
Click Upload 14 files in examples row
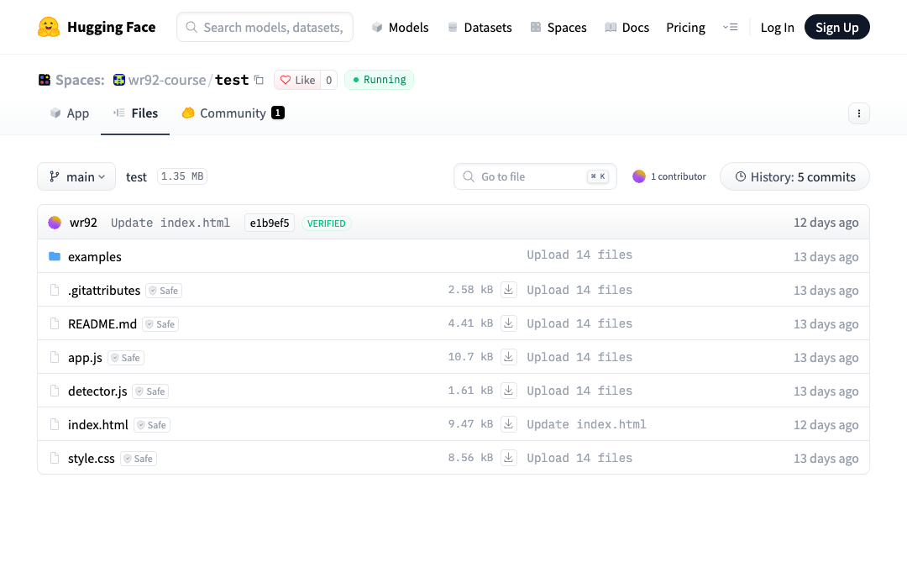tap(579, 255)
